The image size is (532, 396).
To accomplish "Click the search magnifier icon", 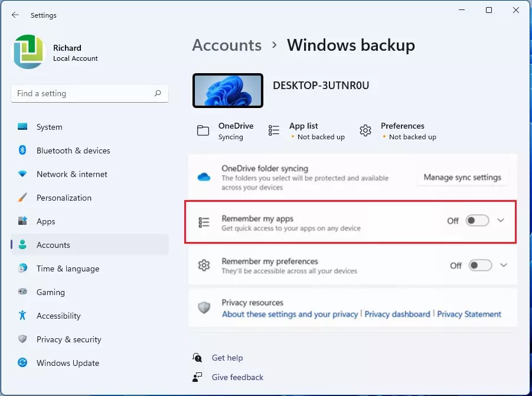I will tap(158, 93).
